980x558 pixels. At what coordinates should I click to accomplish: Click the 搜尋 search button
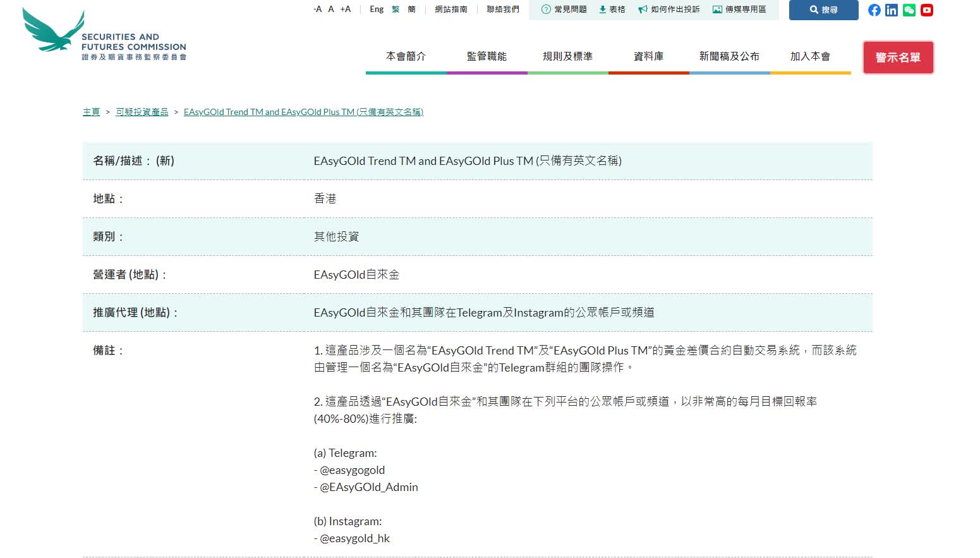coord(823,10)
